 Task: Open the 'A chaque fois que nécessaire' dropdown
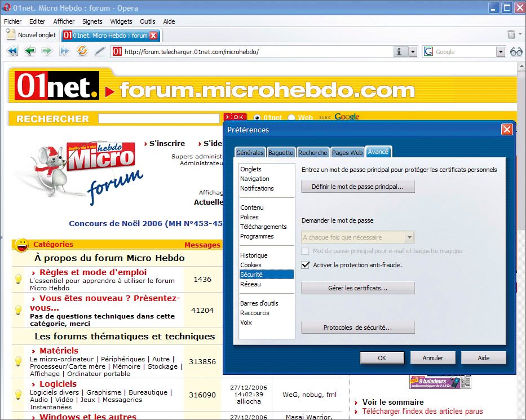pyautogui.click(x=410, y=237)
